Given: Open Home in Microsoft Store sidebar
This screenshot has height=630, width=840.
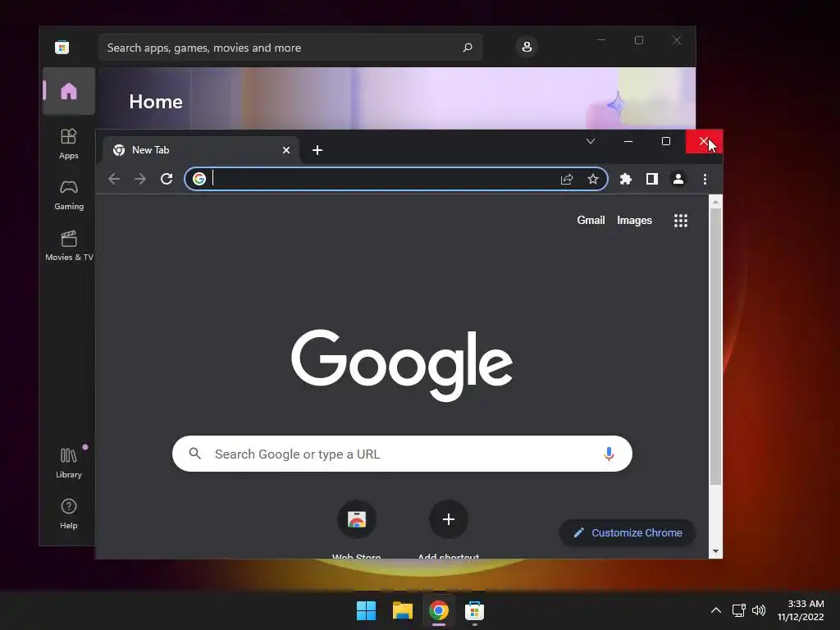Looking at the screenshot, I should (69, 91).
